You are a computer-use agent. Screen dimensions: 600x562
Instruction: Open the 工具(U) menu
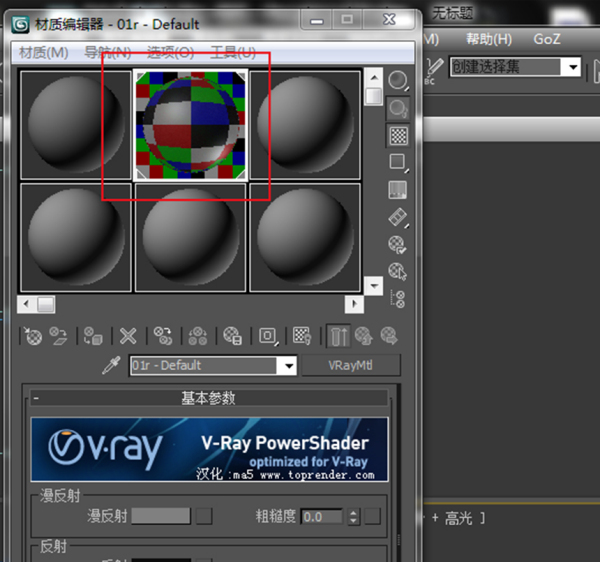pyautogui.click(x=233, y=52)
